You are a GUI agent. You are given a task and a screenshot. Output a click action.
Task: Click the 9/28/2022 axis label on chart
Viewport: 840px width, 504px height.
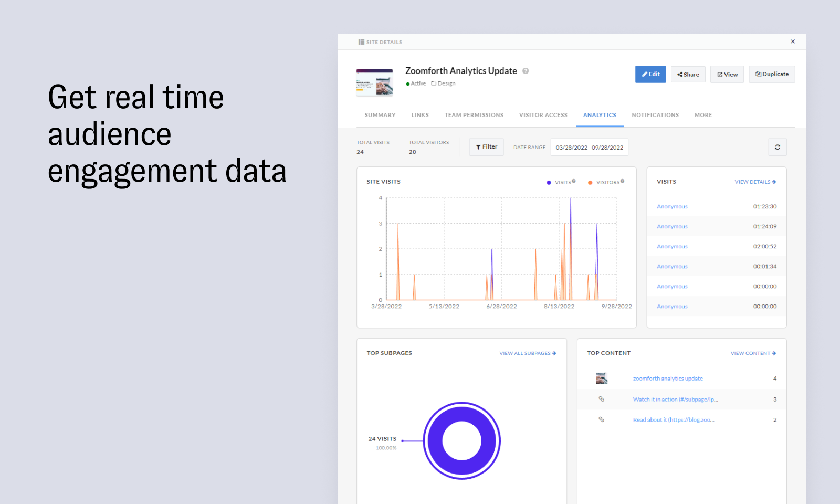617,307
